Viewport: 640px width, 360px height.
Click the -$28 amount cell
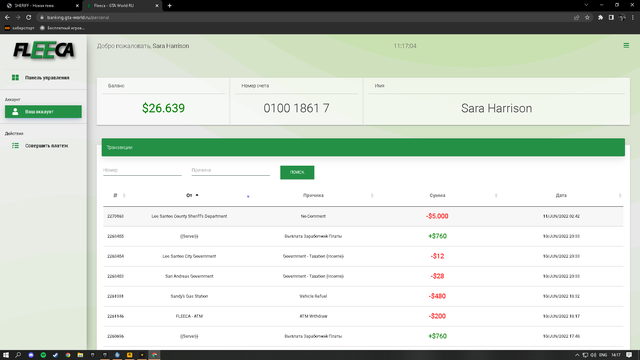point(437,276)
